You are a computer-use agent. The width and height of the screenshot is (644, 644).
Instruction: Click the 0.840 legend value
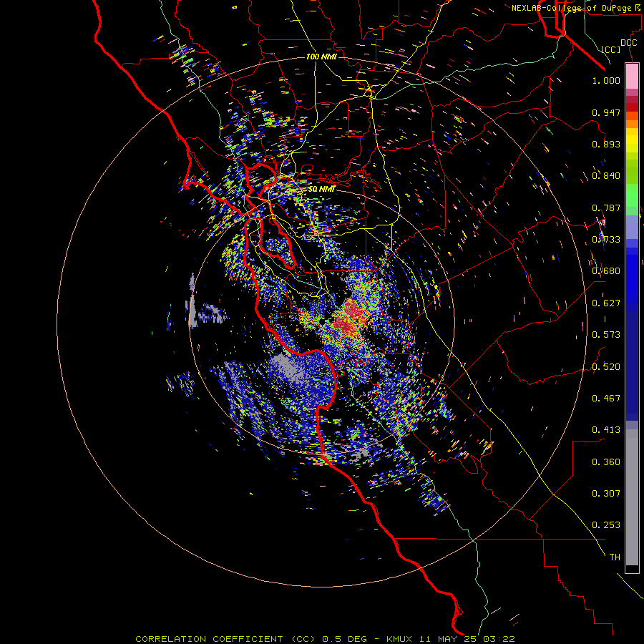(x=606, y=176)
